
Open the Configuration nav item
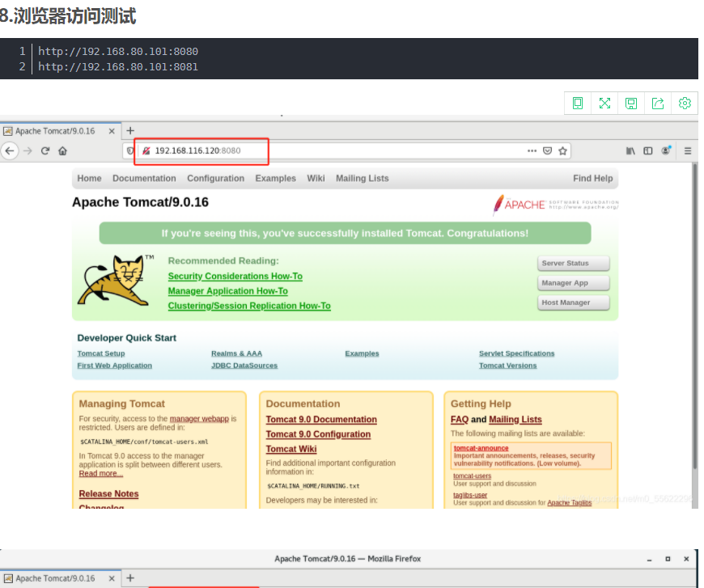point(215,178)
